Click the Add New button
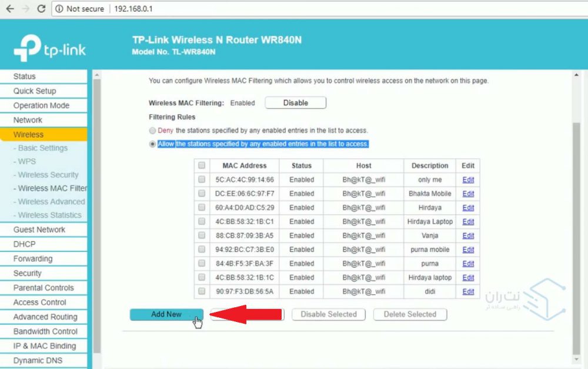Screen dimensions: 588x369 [166, 314]
